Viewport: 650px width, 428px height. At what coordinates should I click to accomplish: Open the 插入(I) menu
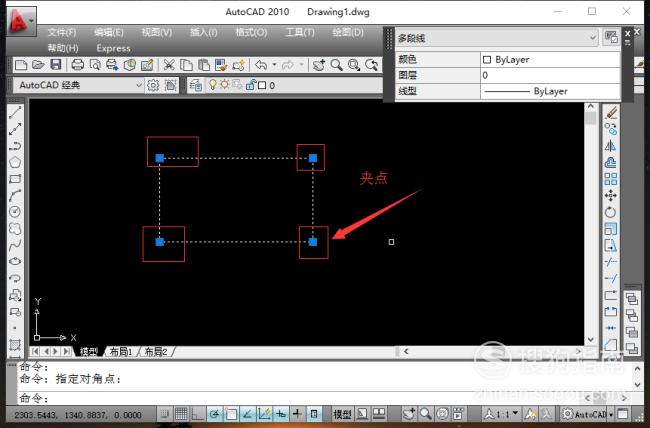(x=204, y=32)
